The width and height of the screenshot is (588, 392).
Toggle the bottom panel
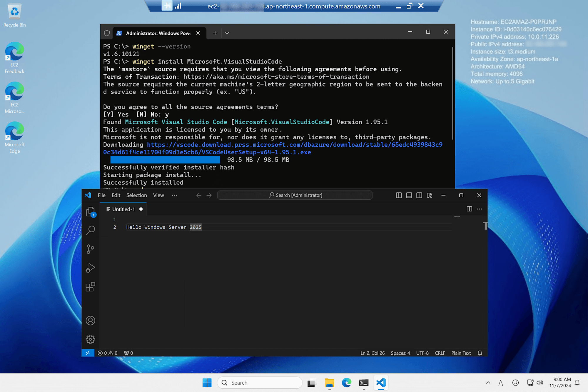point(409,195)
